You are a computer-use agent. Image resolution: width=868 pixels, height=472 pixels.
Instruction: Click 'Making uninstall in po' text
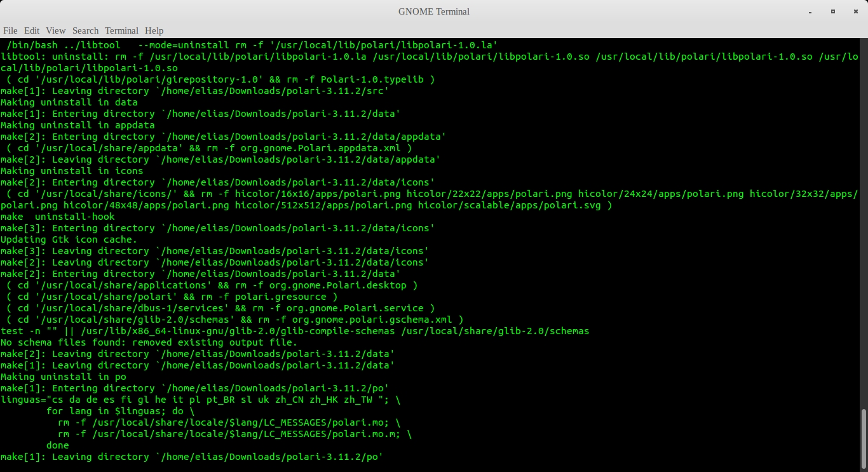coord(63,377)
